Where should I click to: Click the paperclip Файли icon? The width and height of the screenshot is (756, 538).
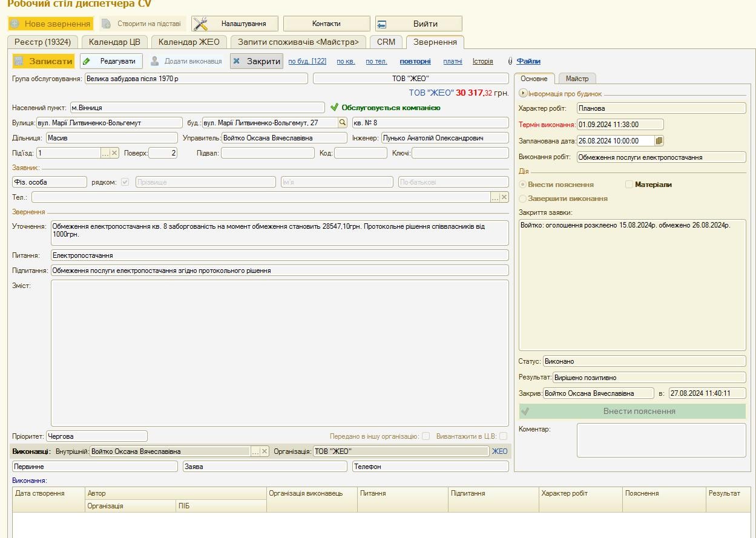(510, 61)
